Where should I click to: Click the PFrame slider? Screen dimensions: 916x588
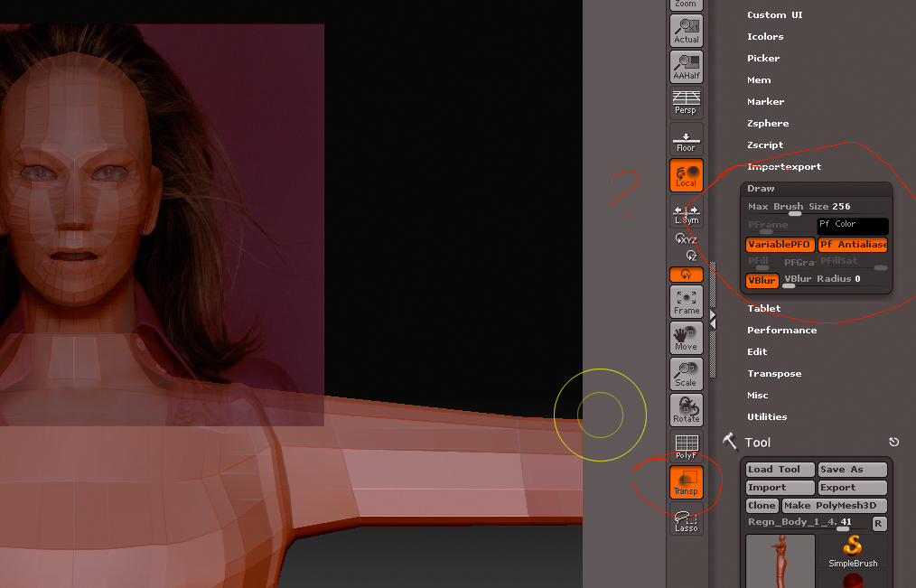click(x=780, y=226)
